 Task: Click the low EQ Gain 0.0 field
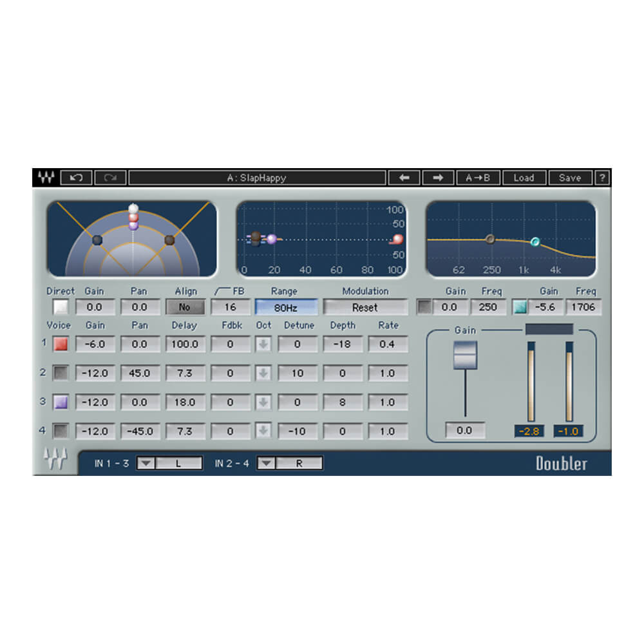[x=450, y=307]
